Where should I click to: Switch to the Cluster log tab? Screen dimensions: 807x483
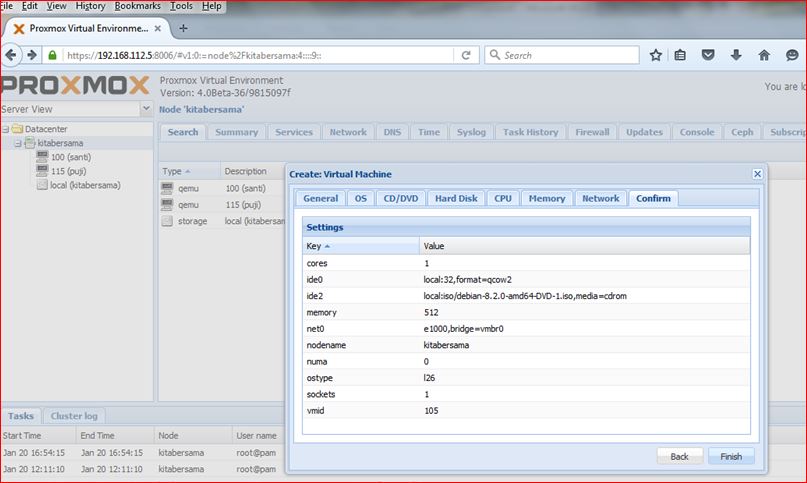[x=74, y=416]
